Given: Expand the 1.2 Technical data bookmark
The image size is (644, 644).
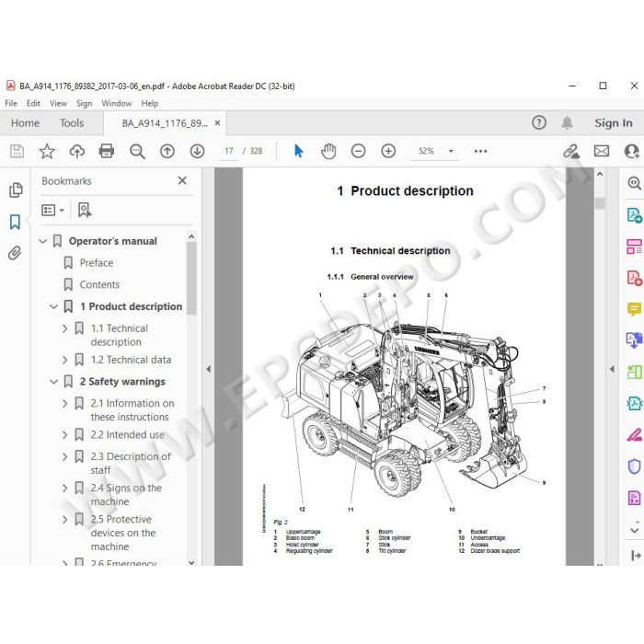Looking at the screenshot, I should (x=64, y=360).
